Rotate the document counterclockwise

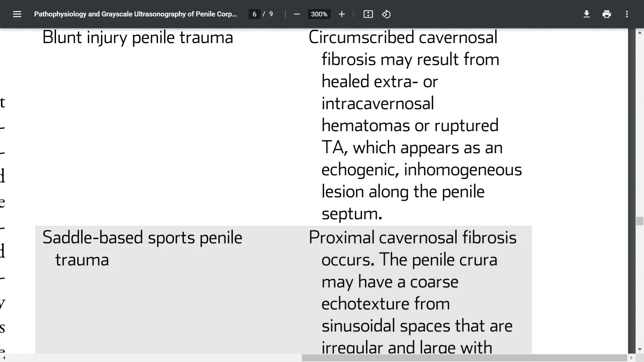coord(386,14)
